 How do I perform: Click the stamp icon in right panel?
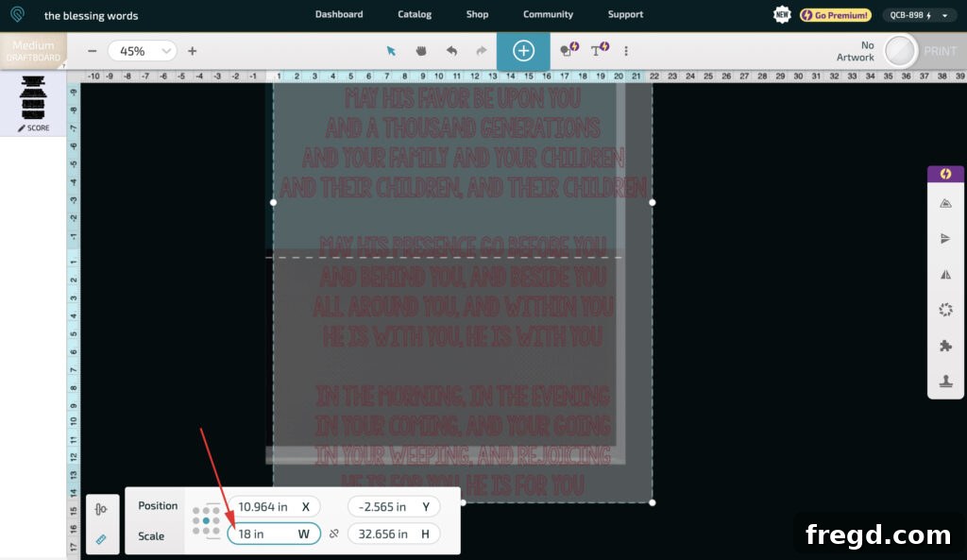tap(945, 382)
